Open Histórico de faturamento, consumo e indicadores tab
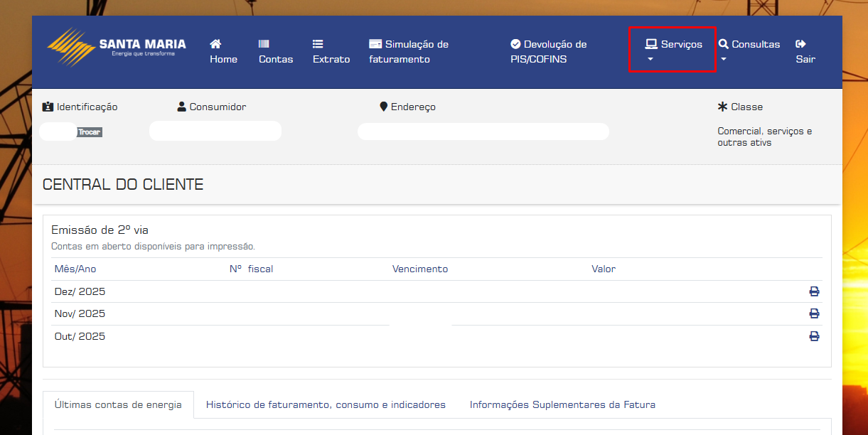The image size is (868, 435). tap(326, 404)
